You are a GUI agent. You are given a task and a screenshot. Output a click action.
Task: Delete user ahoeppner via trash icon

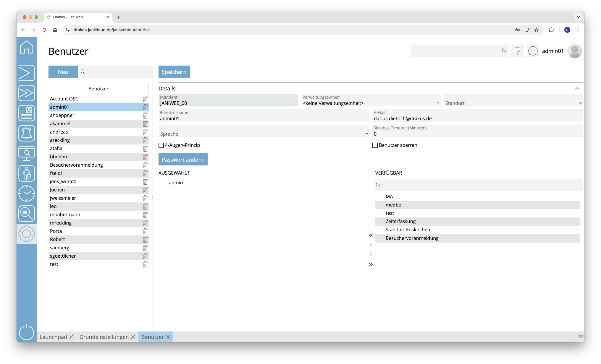(145, 116)
